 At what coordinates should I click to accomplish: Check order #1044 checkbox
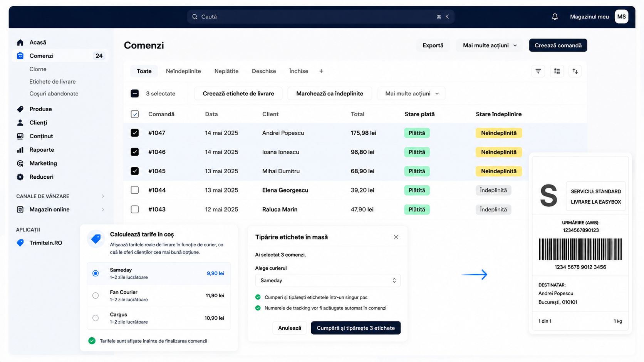(135, 190)
